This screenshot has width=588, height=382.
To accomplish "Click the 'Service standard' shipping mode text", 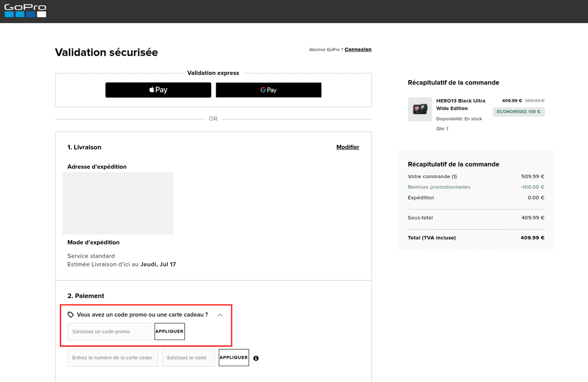I will (x=91, y=256).
